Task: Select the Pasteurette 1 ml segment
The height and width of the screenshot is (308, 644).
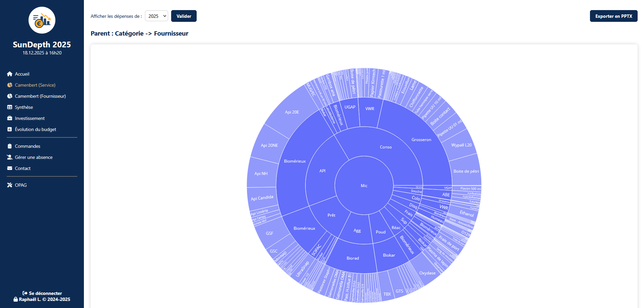Action: (382, 84)
